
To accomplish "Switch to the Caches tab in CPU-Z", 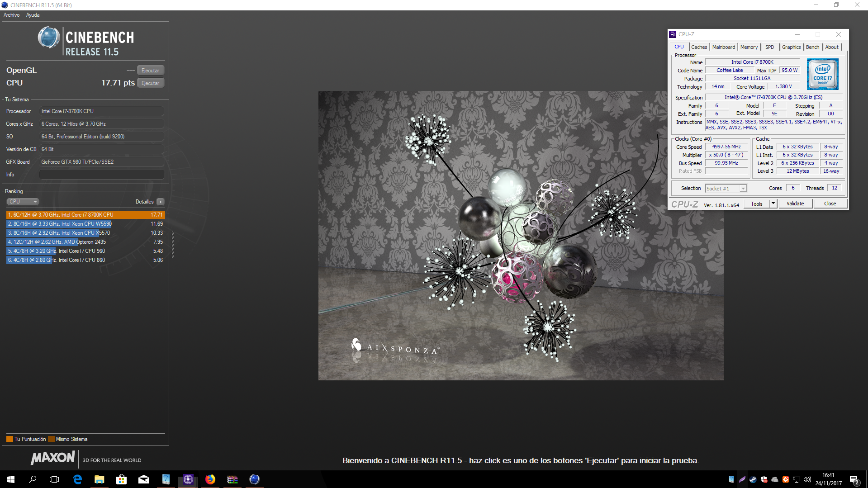I will [x=699, y=47].
